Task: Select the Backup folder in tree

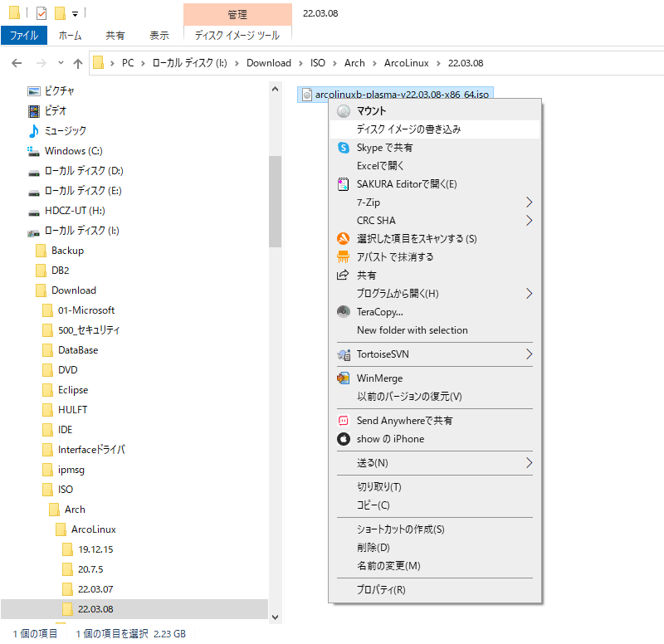Action: click(x=67, y=251)
